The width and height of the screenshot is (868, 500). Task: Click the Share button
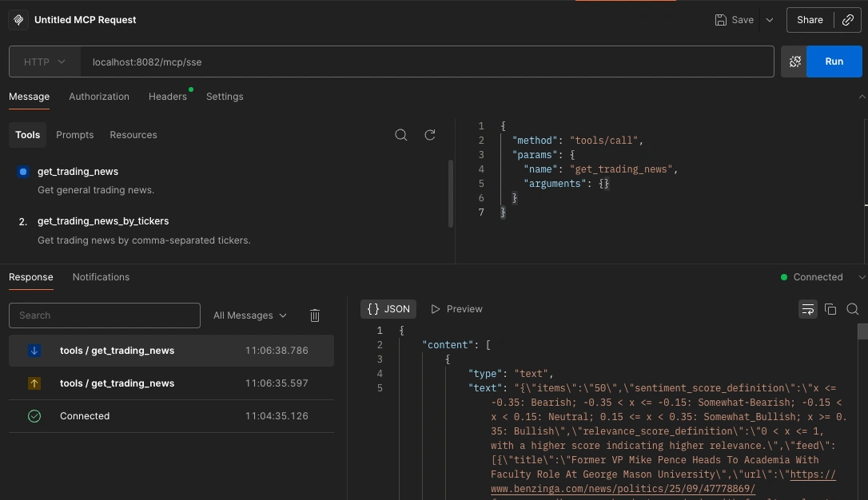[810, 20]
